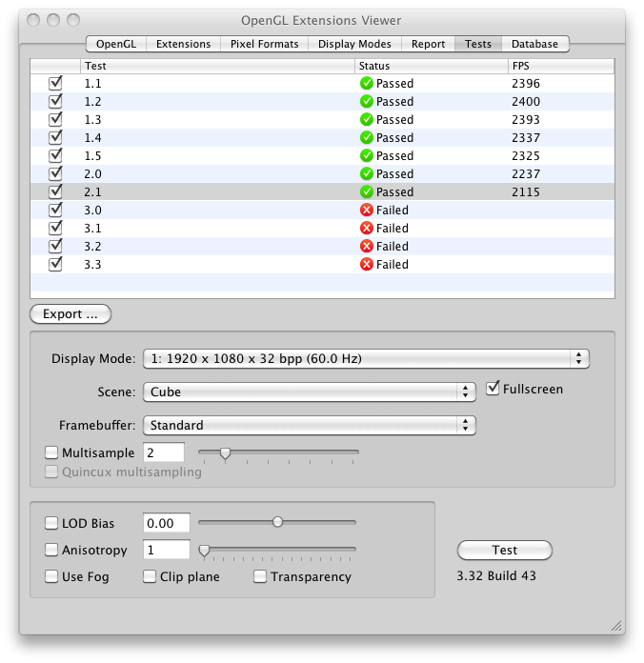Click the green Passed icon for test 1.2
644x663 pixels.
[366, 102]
